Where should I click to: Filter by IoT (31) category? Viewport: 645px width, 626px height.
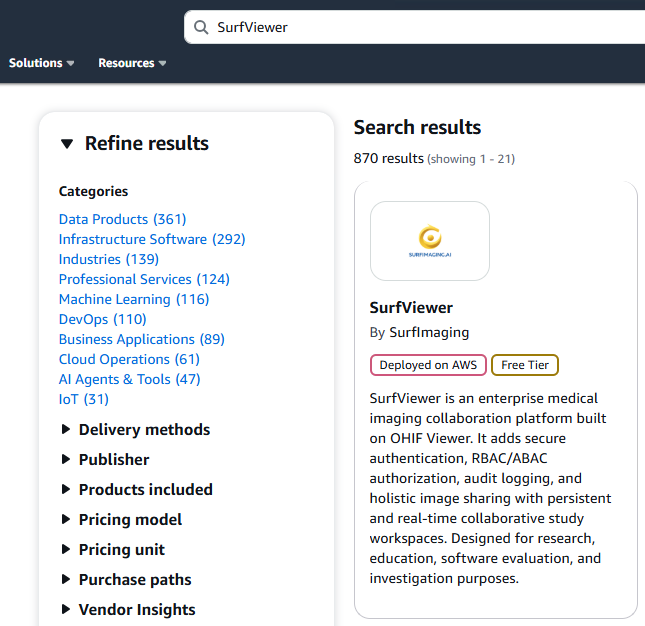[84, 399]
